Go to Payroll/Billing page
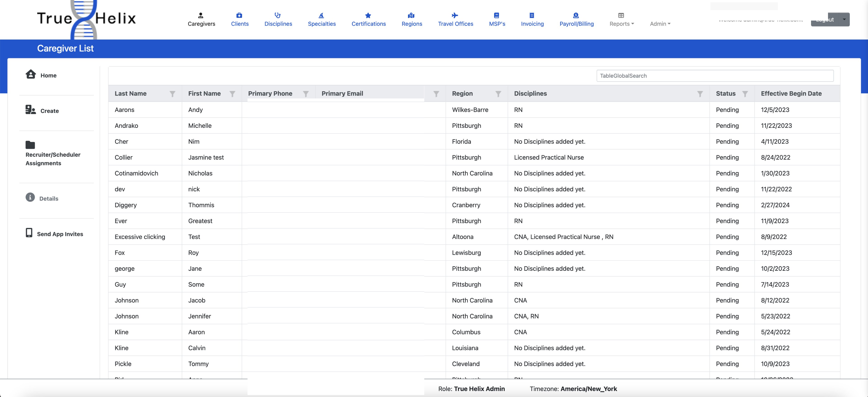 pos(577,24)
